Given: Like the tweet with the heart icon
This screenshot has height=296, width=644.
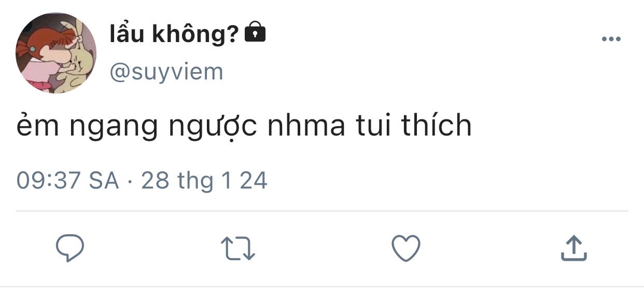Looking at the screenshot, I should coord(405,248).
